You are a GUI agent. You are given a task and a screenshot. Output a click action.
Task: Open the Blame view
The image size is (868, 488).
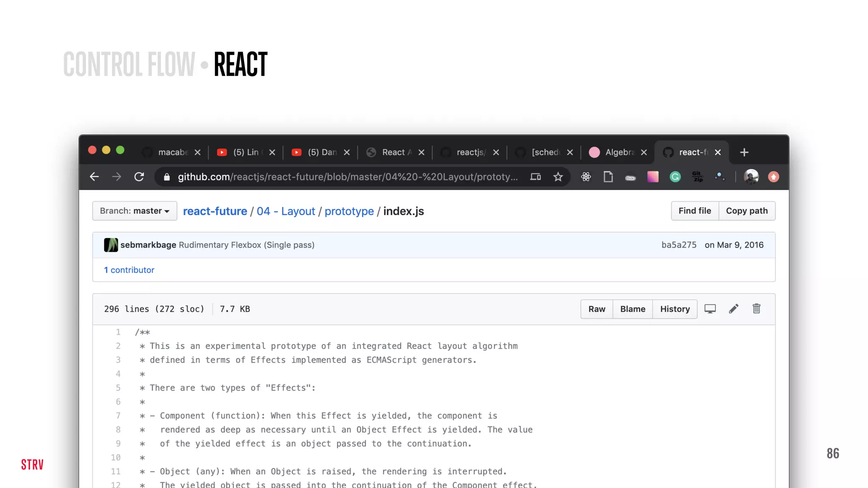tap(633, 309)
